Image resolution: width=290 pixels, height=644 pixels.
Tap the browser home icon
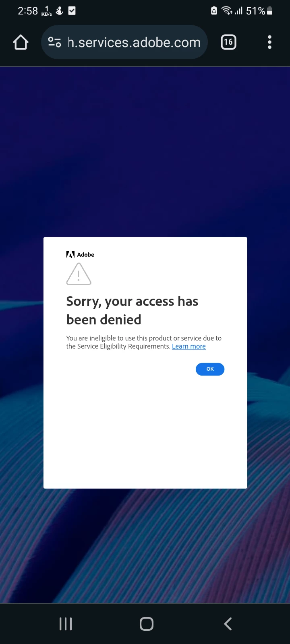[x=21, y=42]
